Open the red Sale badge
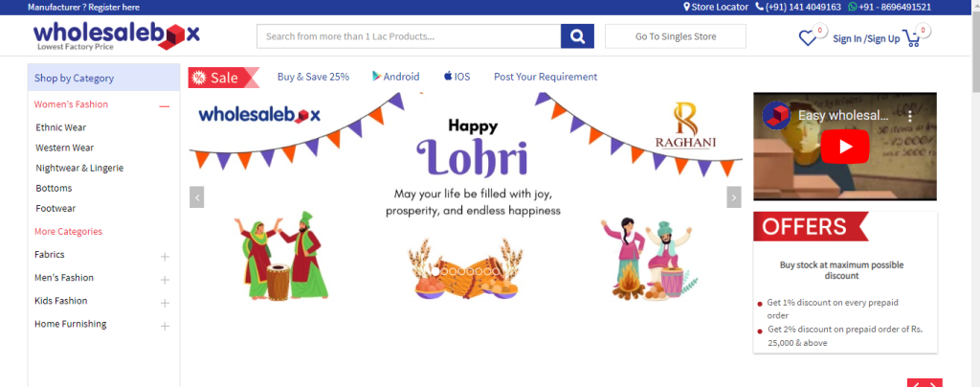This screenshot has height=387, width=980. pos(224,78)
